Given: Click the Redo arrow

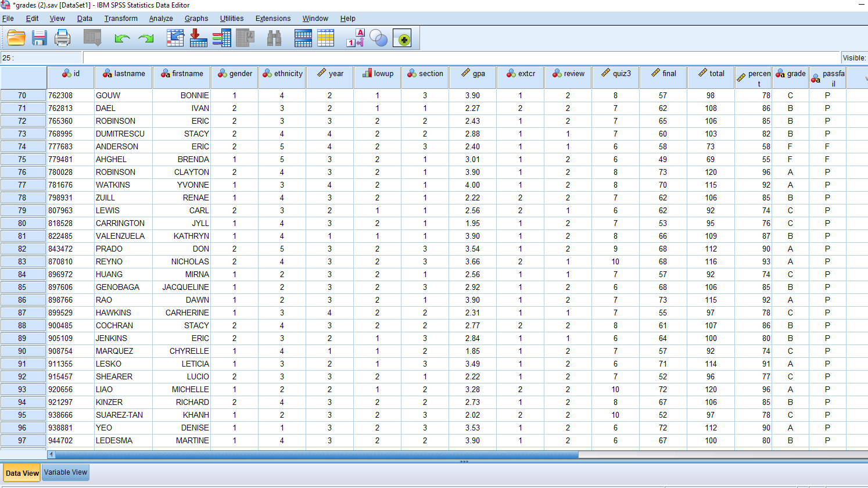Looking at the screenshot, I should [x=146, y=37].
